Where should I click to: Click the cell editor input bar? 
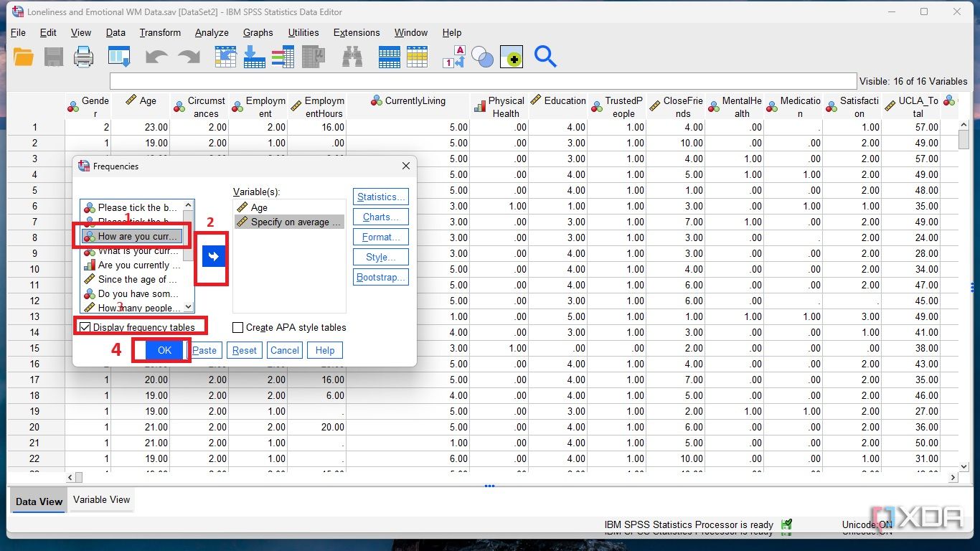[x=483, y=81]
